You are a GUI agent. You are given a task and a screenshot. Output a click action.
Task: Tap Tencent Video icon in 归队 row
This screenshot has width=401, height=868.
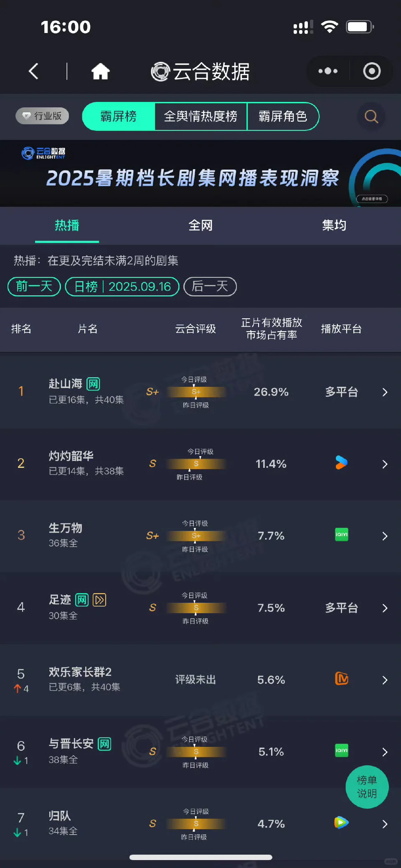(x=341, y=823)
